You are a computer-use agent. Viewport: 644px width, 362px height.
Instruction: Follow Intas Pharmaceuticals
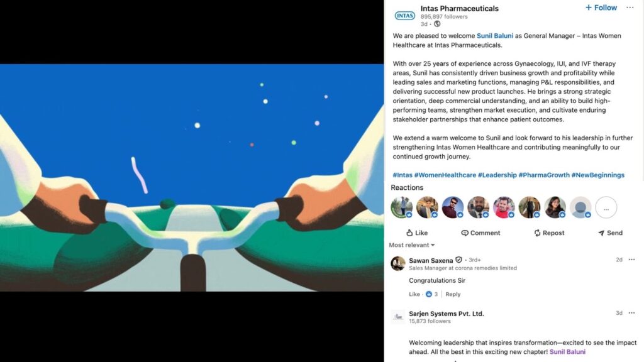tap(601, 8)
